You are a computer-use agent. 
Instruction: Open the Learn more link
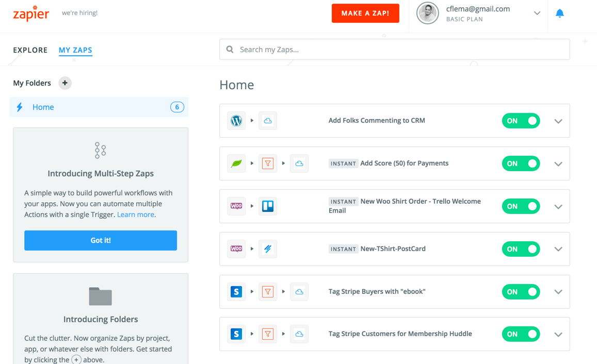(x=135, y=214)
